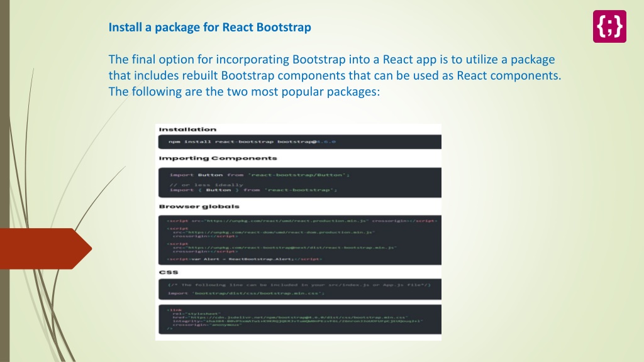
Task: Click the curly-brace semicolon logo icon
Action: (609, 26)
